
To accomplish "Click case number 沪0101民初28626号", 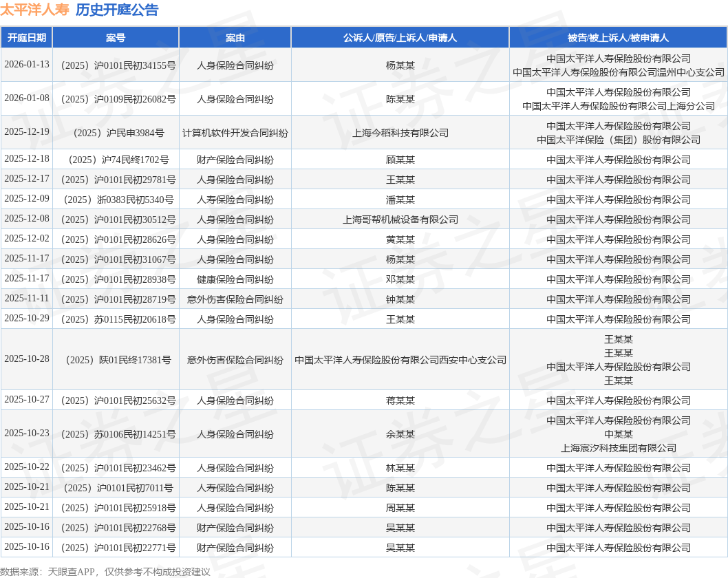I will [135, 239].
